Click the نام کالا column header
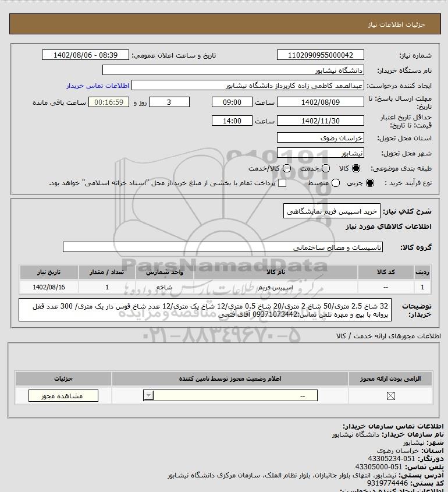The width and height of the screenshot is (448, 492). point(276,272)
